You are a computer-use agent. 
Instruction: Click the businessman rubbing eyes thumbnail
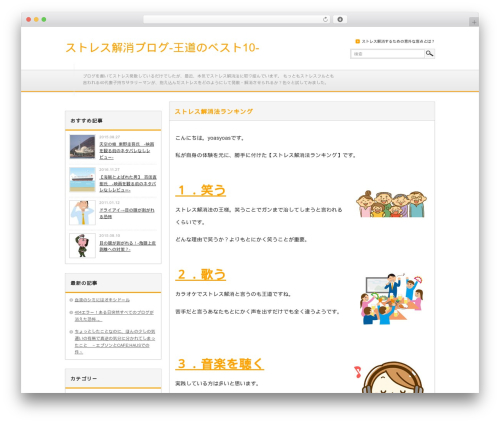click(x=82, y=213)
